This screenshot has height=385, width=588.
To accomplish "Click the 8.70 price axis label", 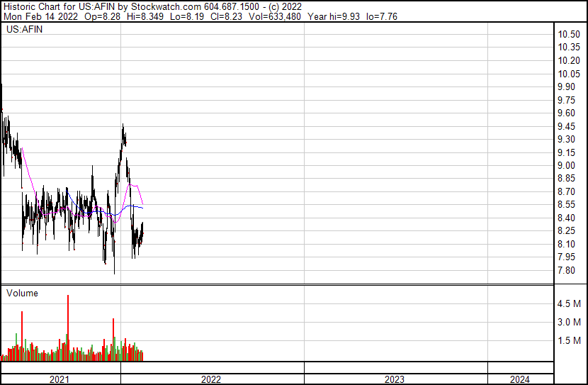I will (x=566, y=191).
